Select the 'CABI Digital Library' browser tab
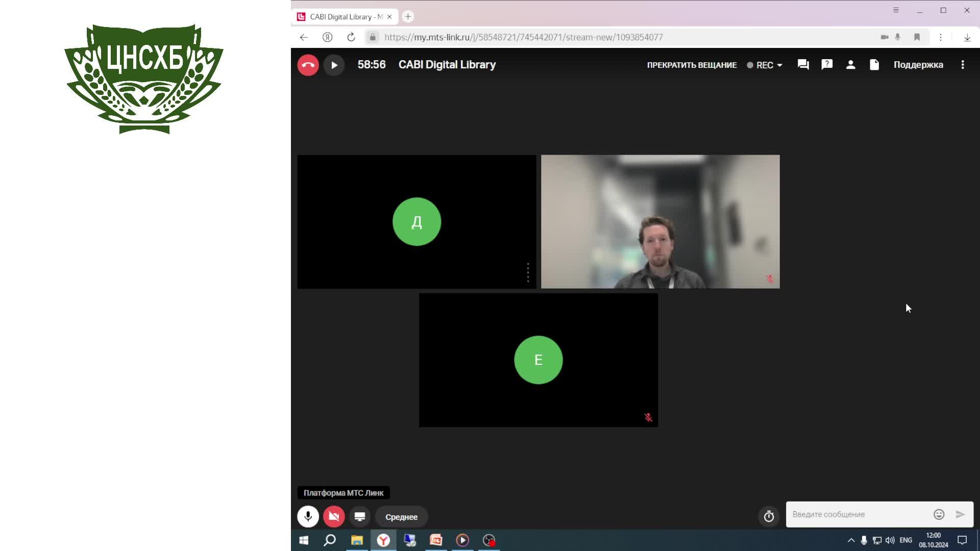 point(341,16)
